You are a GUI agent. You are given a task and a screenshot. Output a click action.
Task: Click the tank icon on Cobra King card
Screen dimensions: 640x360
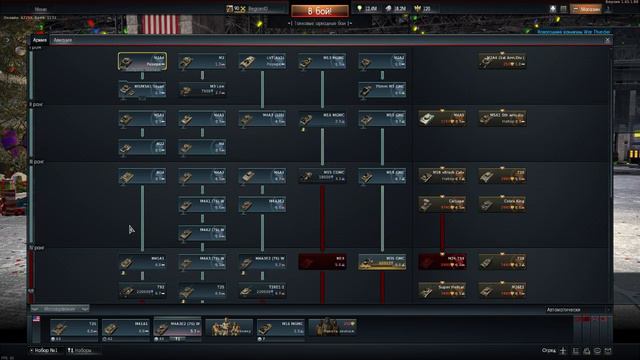[486, 204]
